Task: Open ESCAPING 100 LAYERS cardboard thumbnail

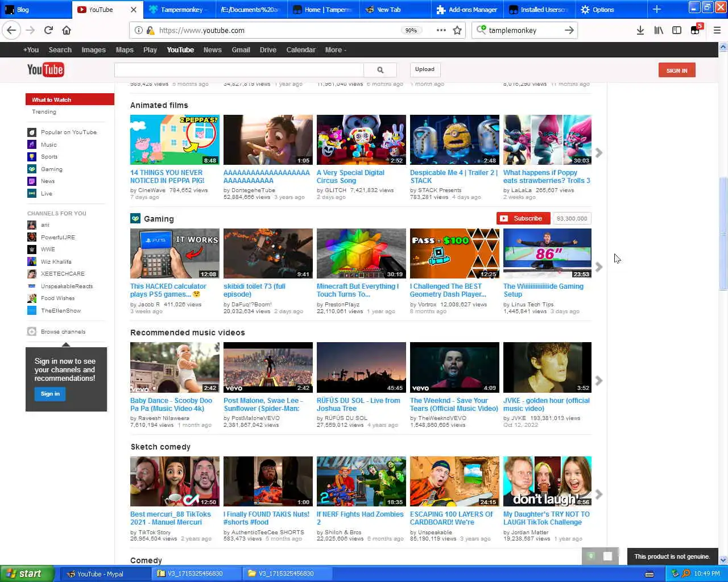Action: point(454,481)
